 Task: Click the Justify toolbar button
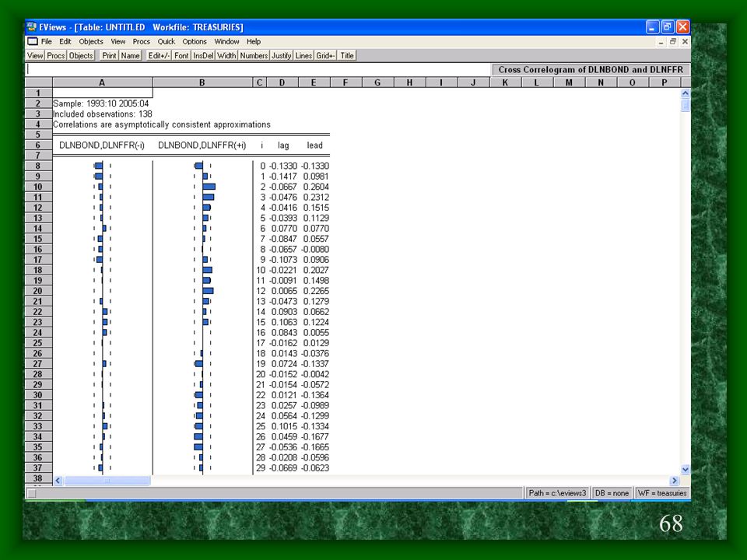(282, 55)
